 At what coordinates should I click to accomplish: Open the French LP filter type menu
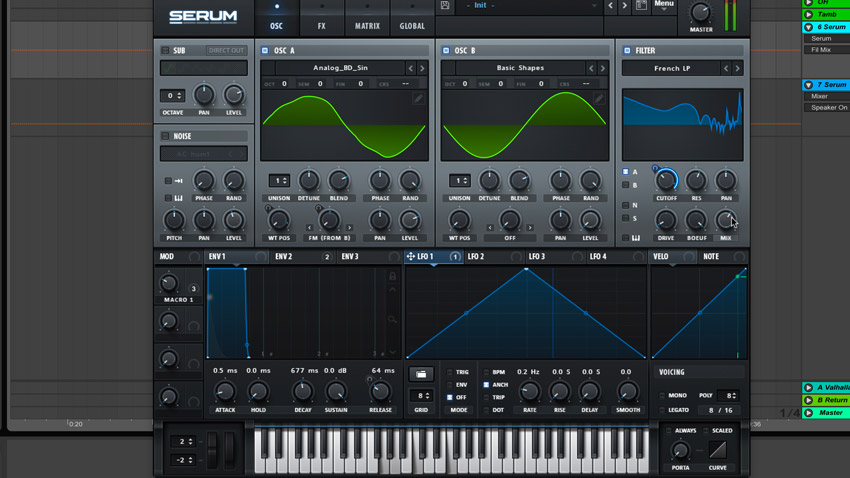(x=672, y=68)
